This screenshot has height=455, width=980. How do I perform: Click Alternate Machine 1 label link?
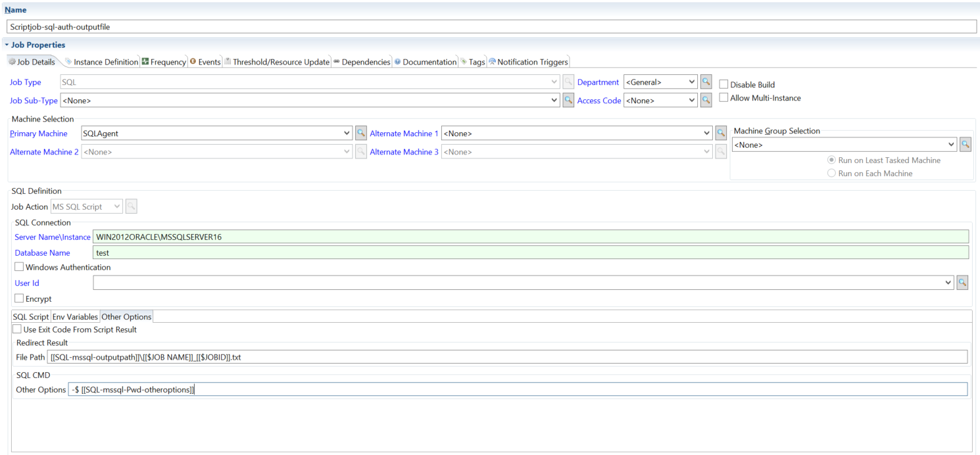coord(404,133)
